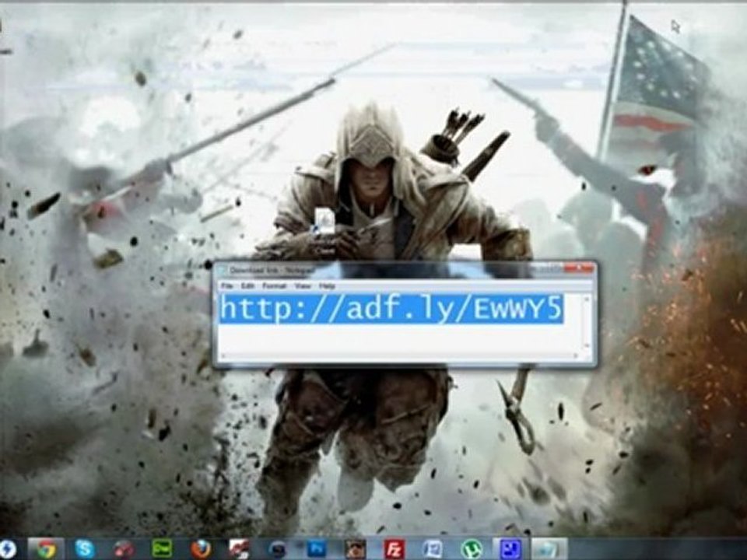This screenshot has width=747, height=560.
Task: Click Notepad's vertical scrollbar up arrow
Action: [x=587, y=299]
